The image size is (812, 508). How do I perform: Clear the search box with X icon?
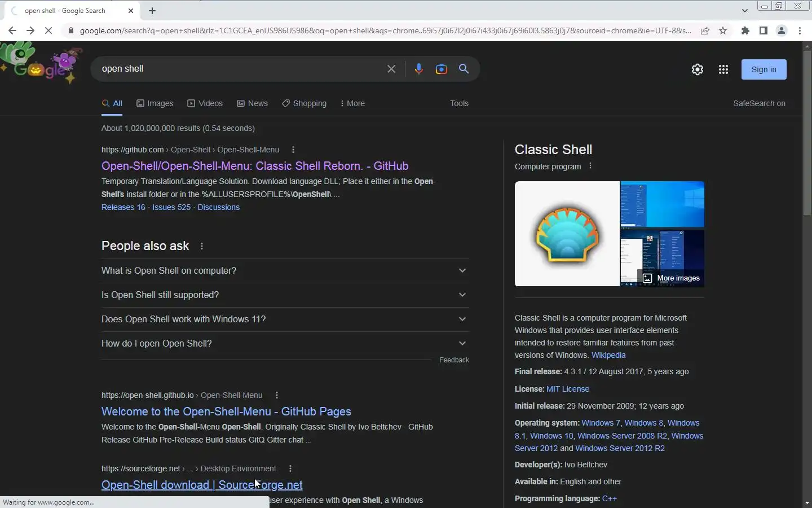pos(391,69)
